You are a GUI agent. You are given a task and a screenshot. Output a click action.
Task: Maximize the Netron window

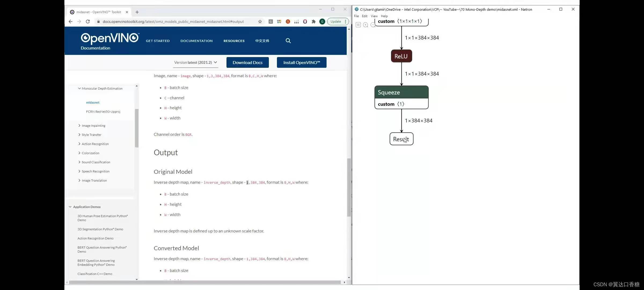click(x=561, y=9)
